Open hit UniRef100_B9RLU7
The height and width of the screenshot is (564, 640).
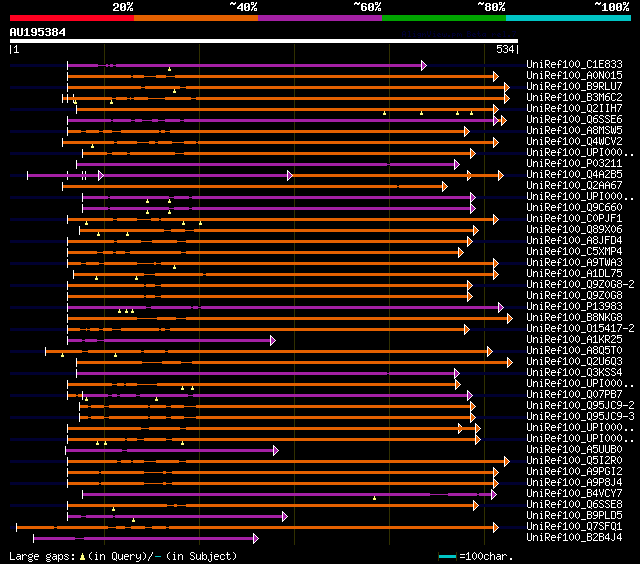click(x=574, y=86)
